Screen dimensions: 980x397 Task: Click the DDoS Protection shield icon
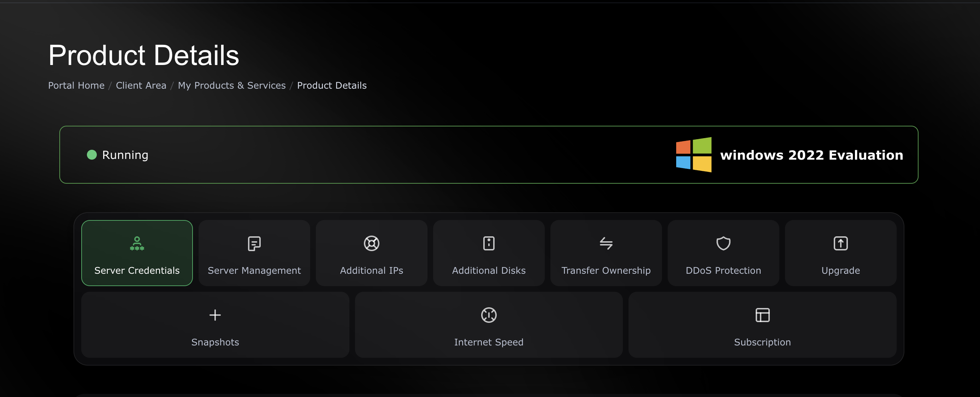click(x=723, y=243)
